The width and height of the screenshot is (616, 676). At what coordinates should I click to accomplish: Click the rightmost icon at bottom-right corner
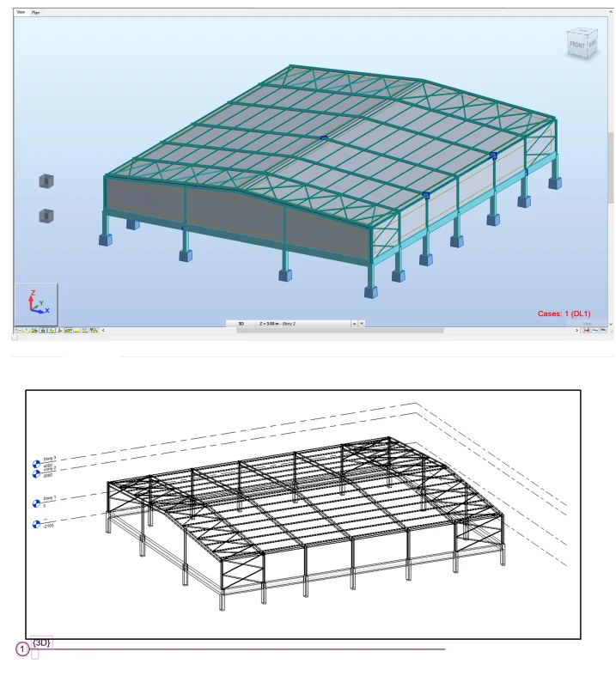pos(603,330)
